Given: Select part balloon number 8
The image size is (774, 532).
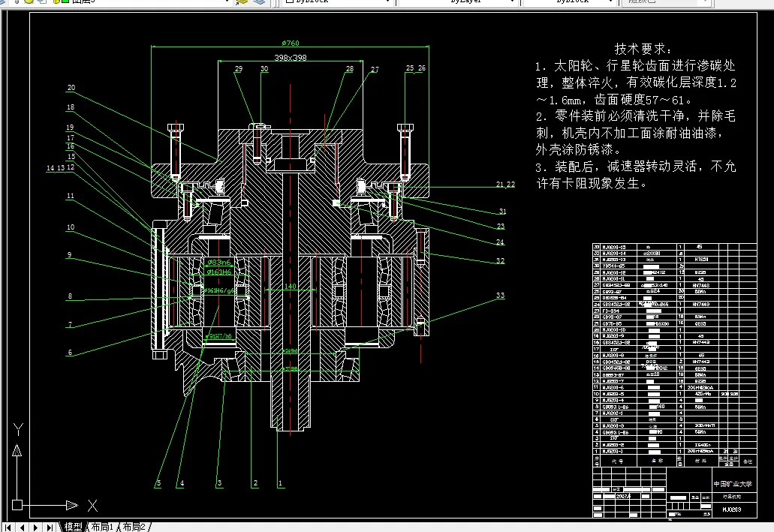Looking at the screenshot, I should click(70, 296).
